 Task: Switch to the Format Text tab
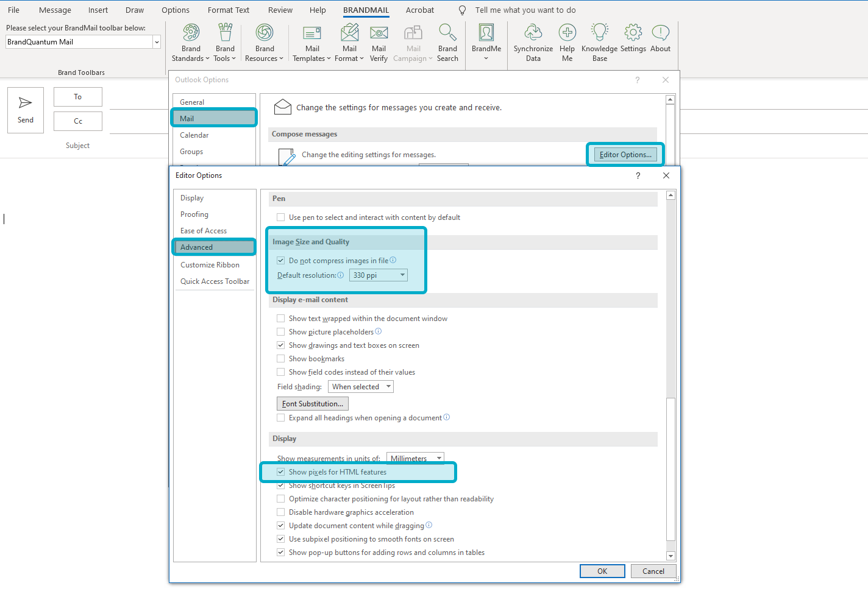tap(229, 10)
